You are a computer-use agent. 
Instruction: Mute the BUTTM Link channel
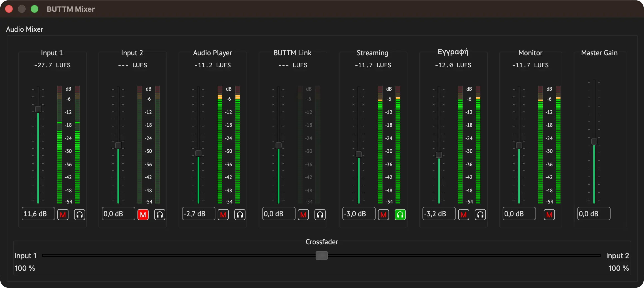[x=303, y=215]
